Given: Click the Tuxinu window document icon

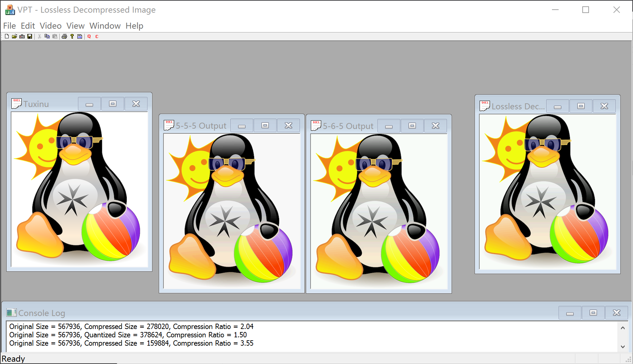Looking at the screenshot, I should [x=16, y=104].
